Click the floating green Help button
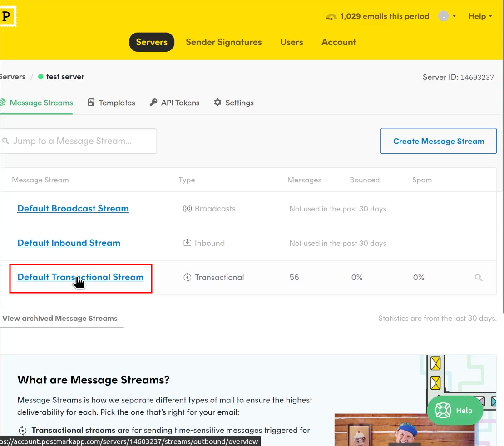This screenshot has width=504, height=446. point(455,410)
